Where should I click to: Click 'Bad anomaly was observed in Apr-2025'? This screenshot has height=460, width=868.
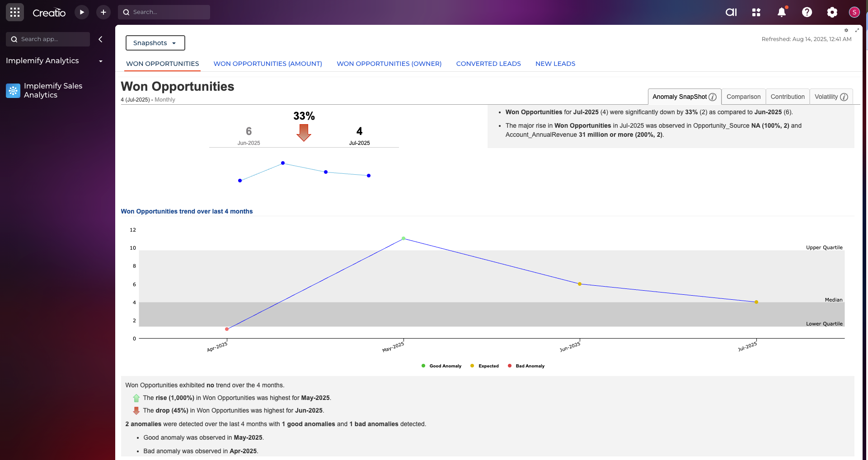click(x=201, y=451)
